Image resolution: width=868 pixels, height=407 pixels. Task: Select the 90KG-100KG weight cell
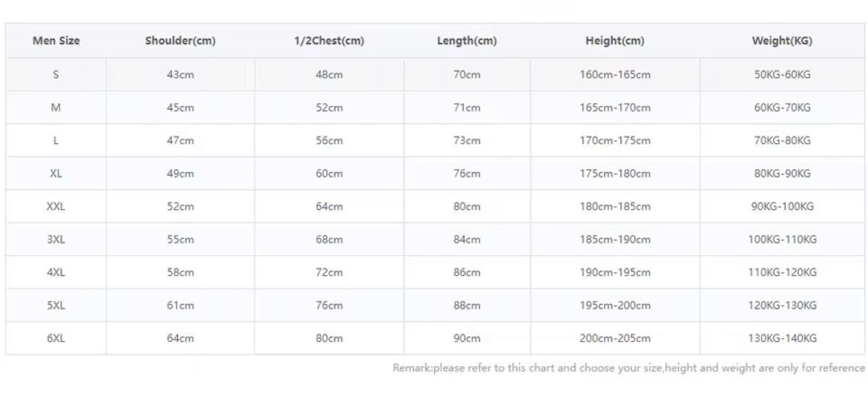782,207
